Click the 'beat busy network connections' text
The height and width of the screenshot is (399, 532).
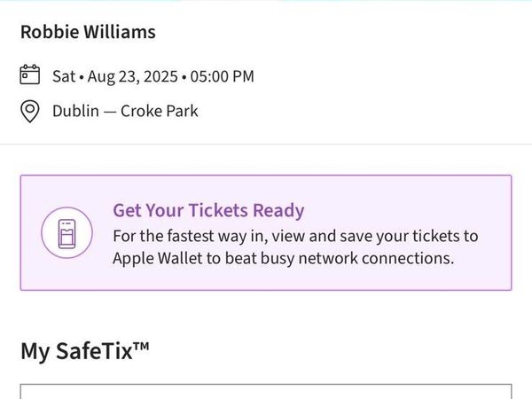click(340, 259)
